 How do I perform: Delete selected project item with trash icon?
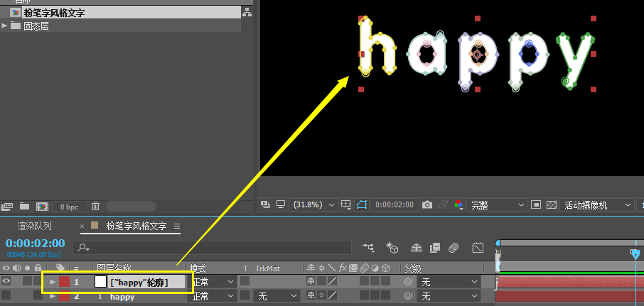click(x=95, y=207)
